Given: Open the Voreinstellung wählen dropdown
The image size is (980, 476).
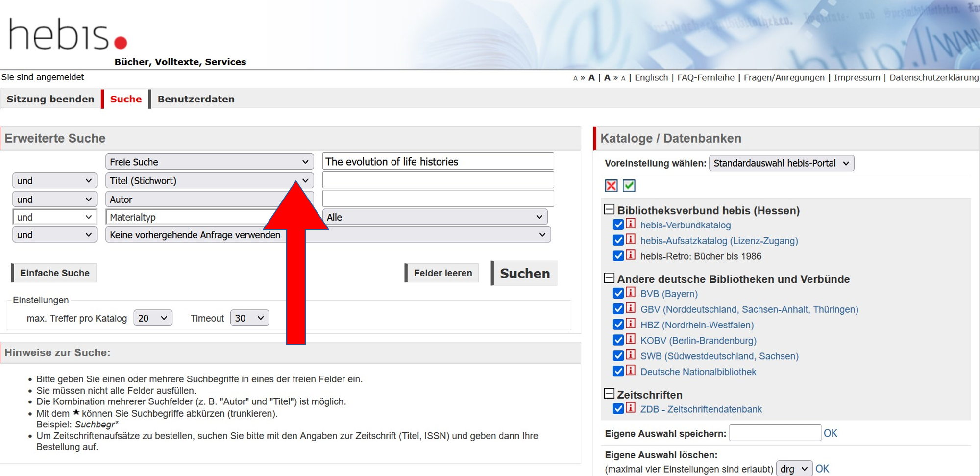Looking at the screenshot, I should pyautogui.click(x=782, y=163).
